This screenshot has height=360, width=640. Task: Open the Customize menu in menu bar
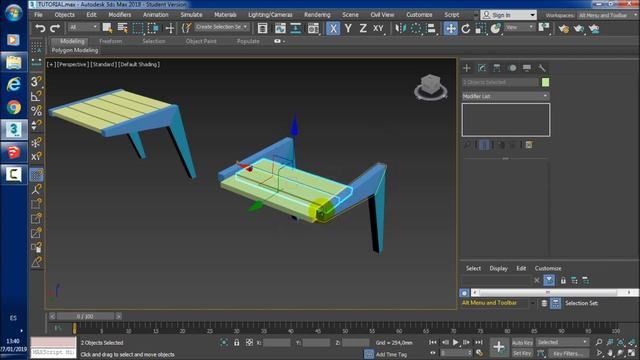tap(419, 15)
